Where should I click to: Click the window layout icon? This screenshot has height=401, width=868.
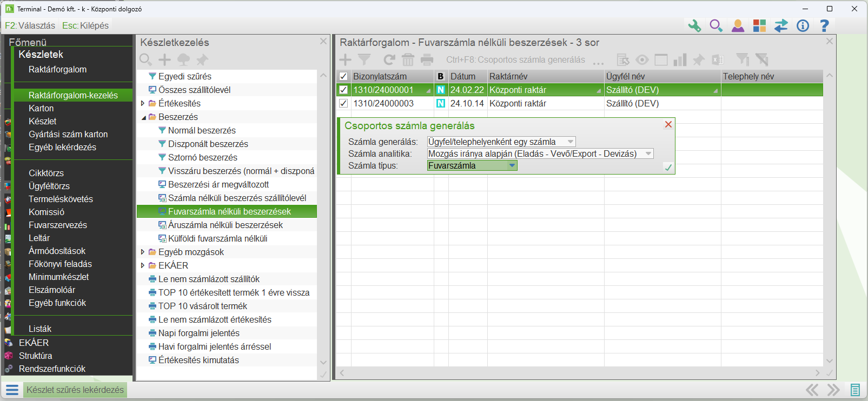(x=661, y=59)
